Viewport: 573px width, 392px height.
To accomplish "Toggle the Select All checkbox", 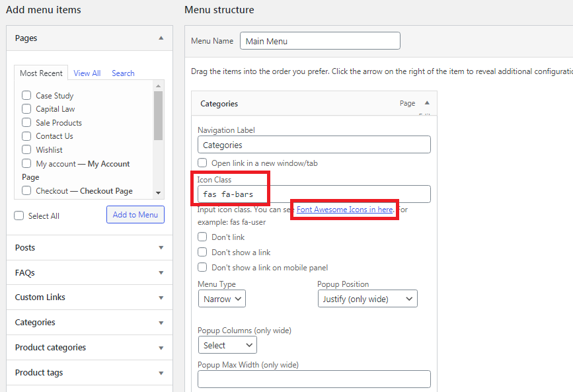I will pos(19,216).
